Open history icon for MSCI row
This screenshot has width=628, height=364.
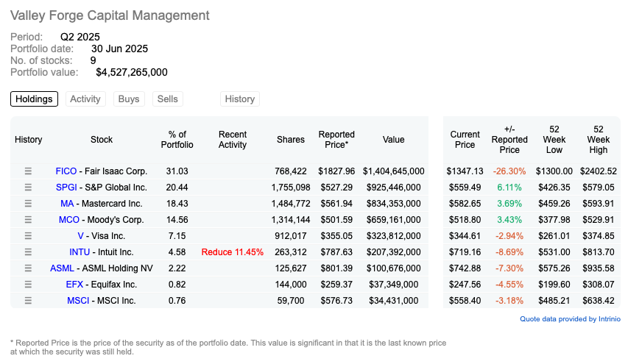[x=28, y=301]
